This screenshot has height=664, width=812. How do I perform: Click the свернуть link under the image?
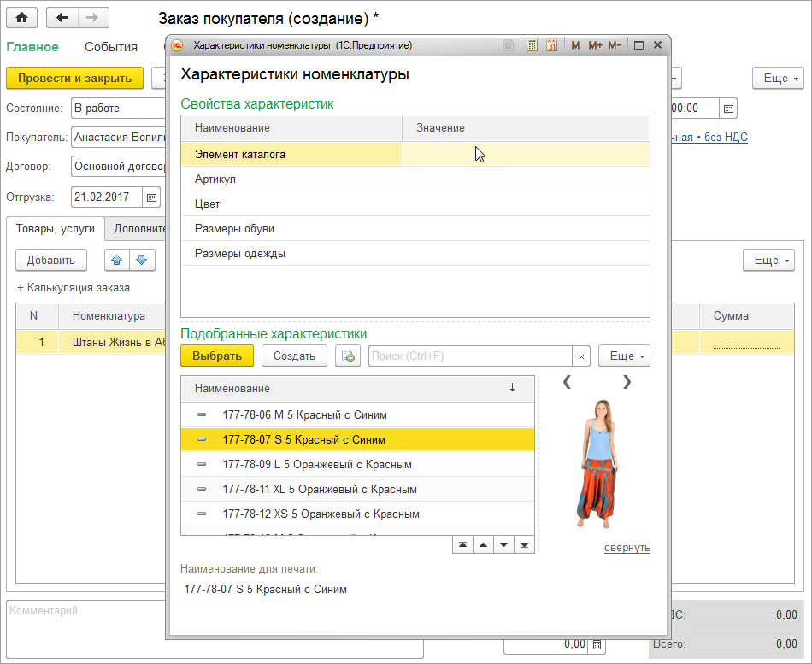coord(627,548)
